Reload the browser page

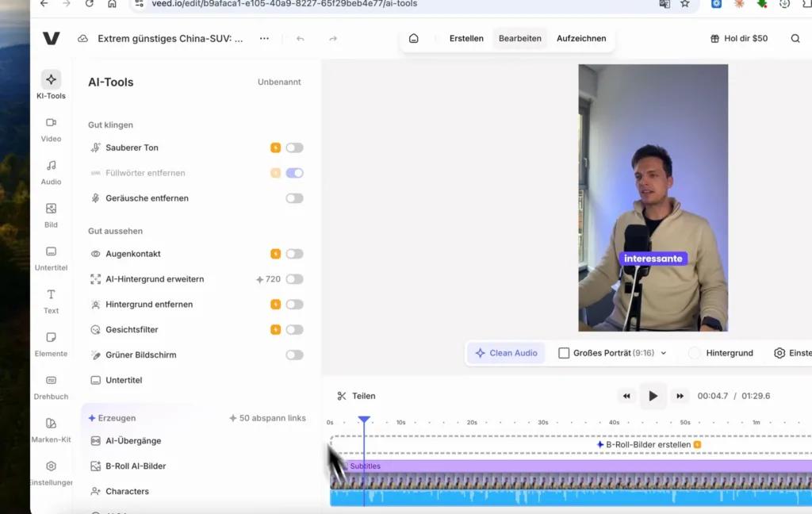(90, 4)
